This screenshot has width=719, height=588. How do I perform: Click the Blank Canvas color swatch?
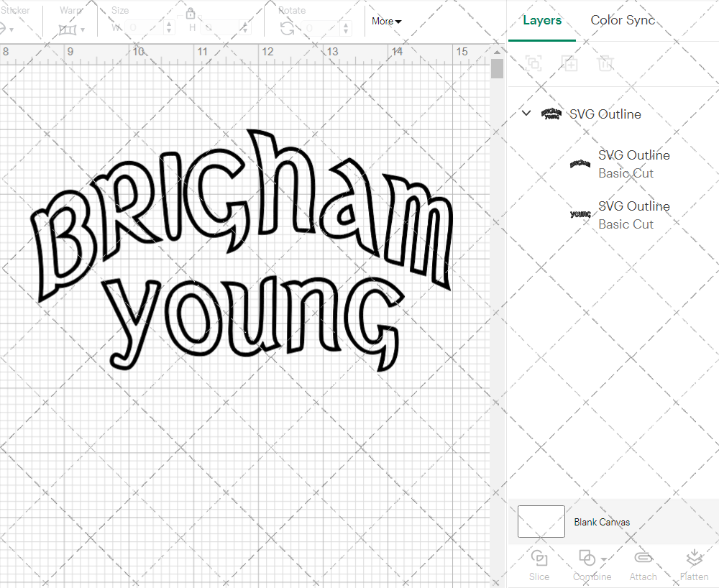(x=541, y=522)
